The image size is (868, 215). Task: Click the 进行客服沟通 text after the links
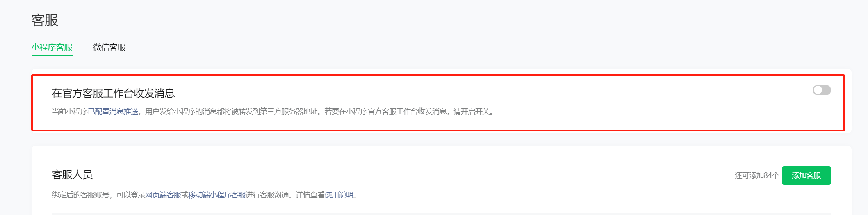(x=267, y=195)
